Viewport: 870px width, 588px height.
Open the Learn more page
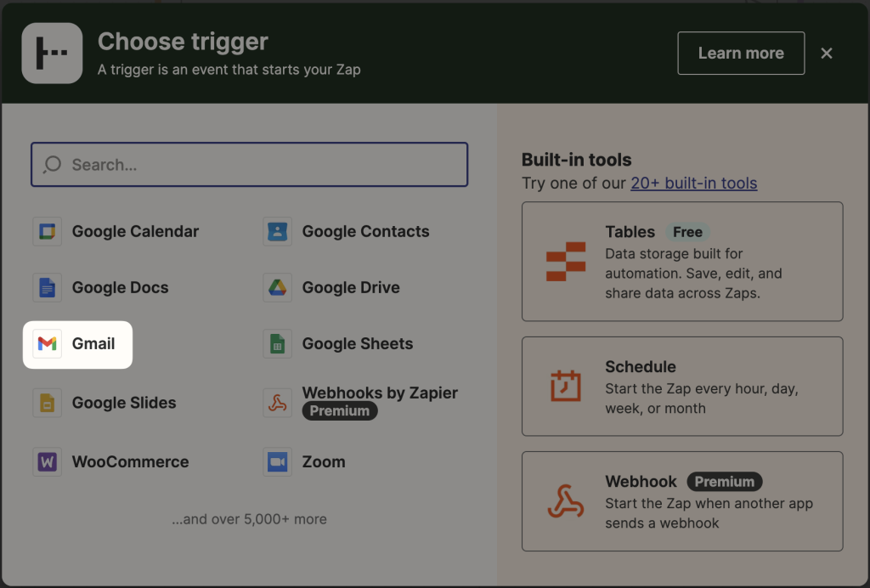[740, 53]
